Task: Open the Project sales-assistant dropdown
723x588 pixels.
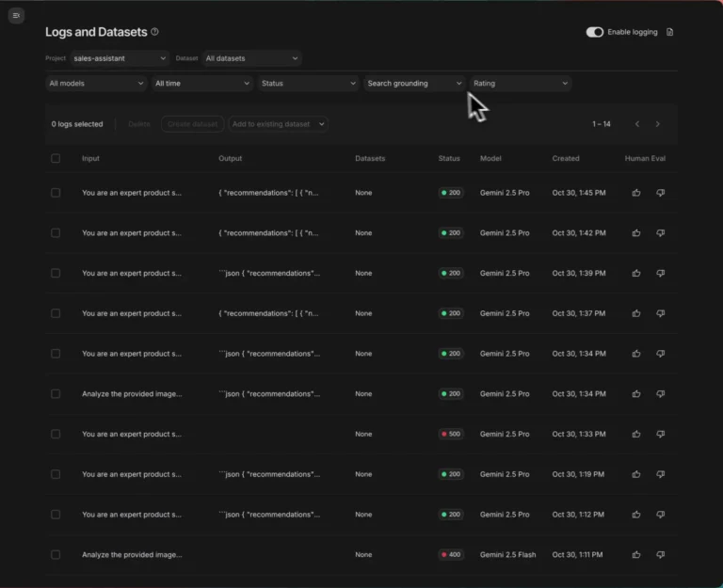Action: [120, 58]
